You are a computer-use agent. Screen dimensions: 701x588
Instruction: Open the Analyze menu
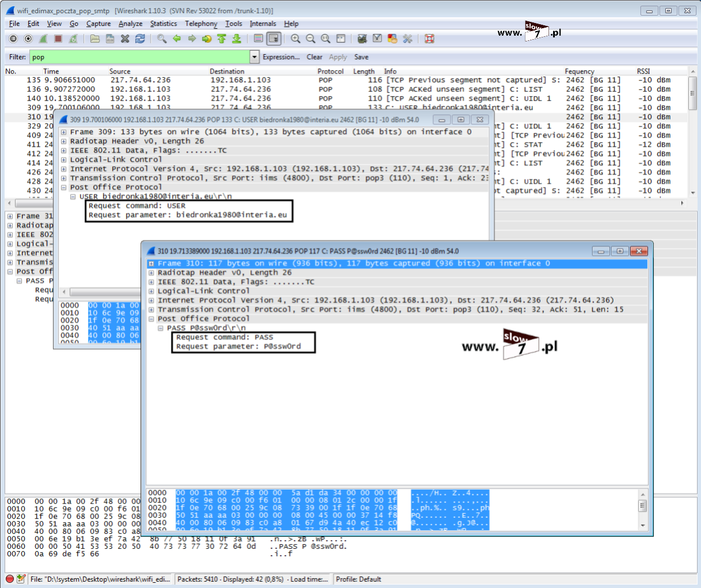click(130, 24)
